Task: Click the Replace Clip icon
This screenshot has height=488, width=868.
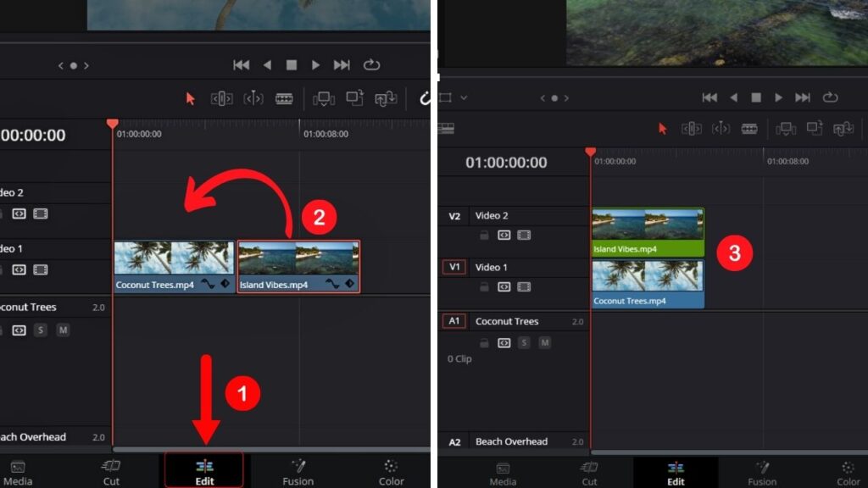Action: (386, 99)
